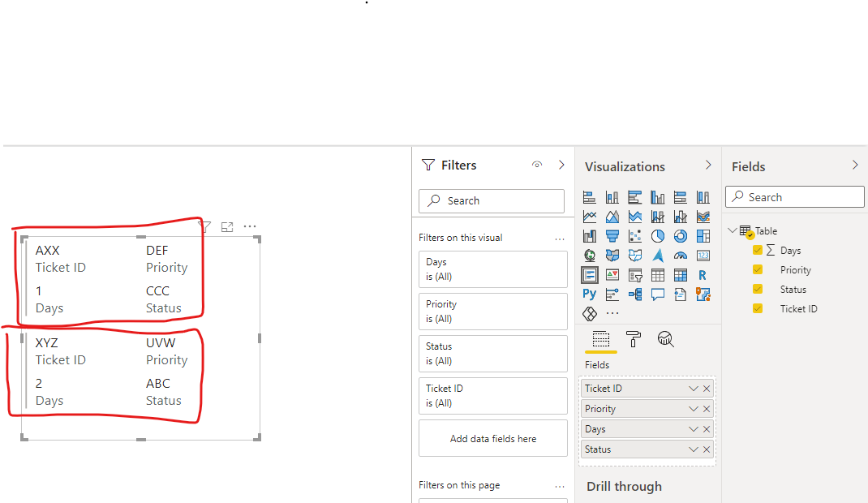Open more visuals ellipsis in Visualizations
Viewport: 868px width, 503px height.
[612, 313]
